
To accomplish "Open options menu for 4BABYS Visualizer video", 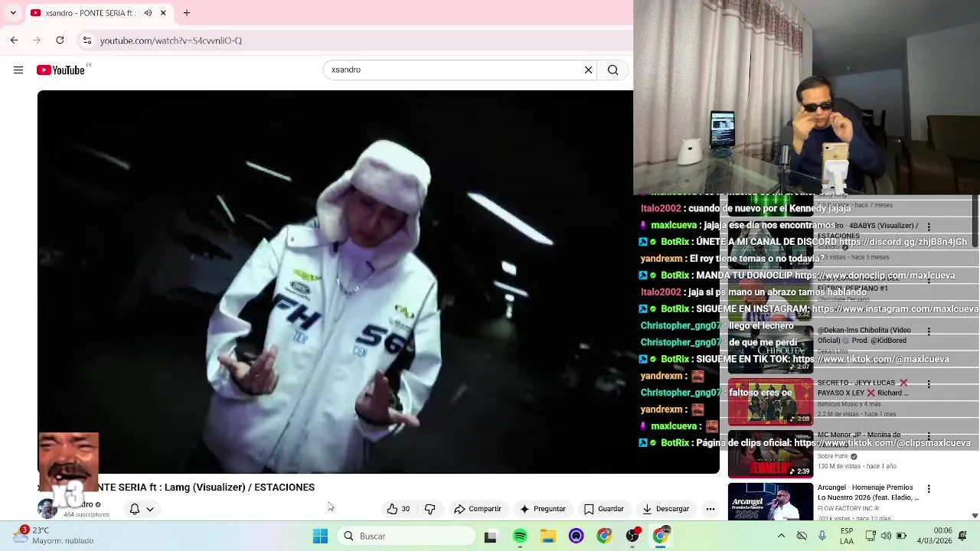I will 929,227.
